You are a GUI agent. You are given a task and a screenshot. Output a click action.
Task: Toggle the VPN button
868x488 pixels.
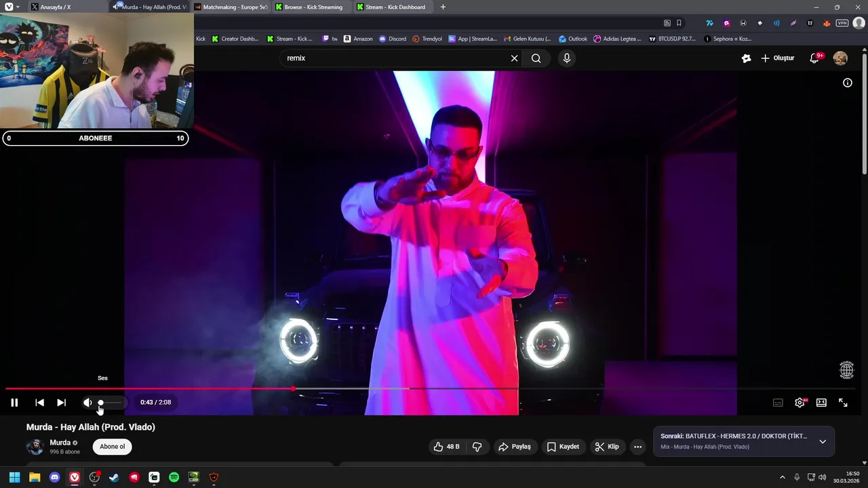pyautogui.click(x=842, y=23)
